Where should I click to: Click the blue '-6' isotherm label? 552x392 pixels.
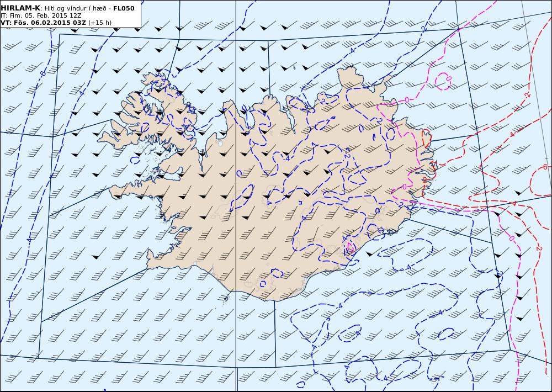[43, 73]
